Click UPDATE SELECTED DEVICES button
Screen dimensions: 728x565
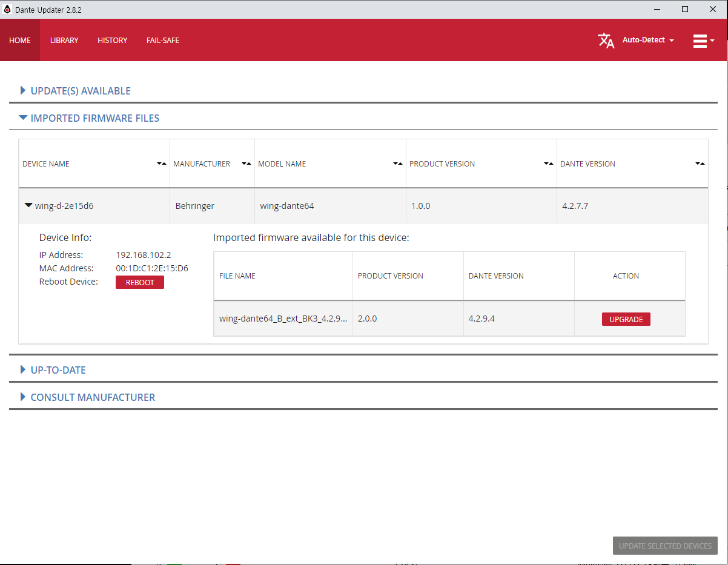pyautogui.click(x=665, y=546)
